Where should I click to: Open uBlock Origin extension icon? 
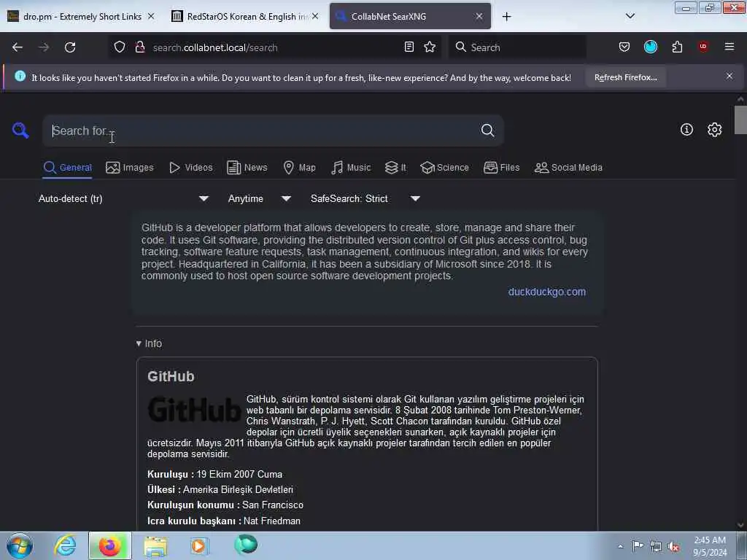(x=703, y=47)
